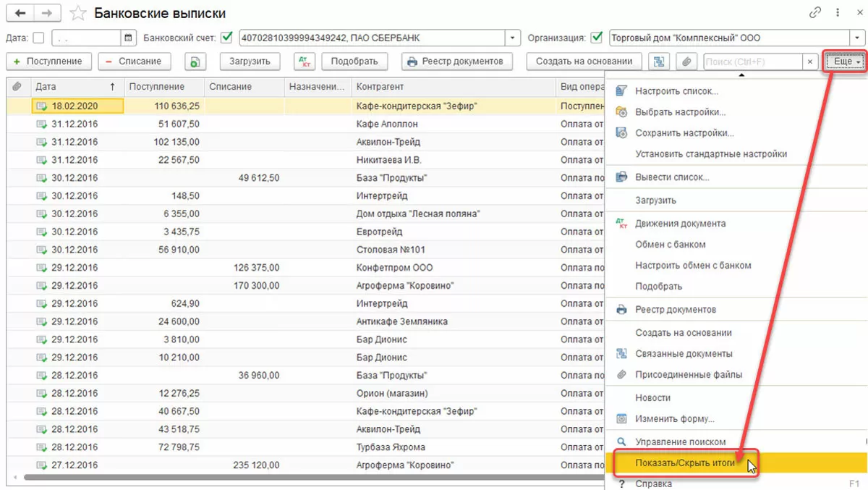Screen dimensions: 868x490
Task: Choose Настроить список... from the menu
Action: click(676, 91)
